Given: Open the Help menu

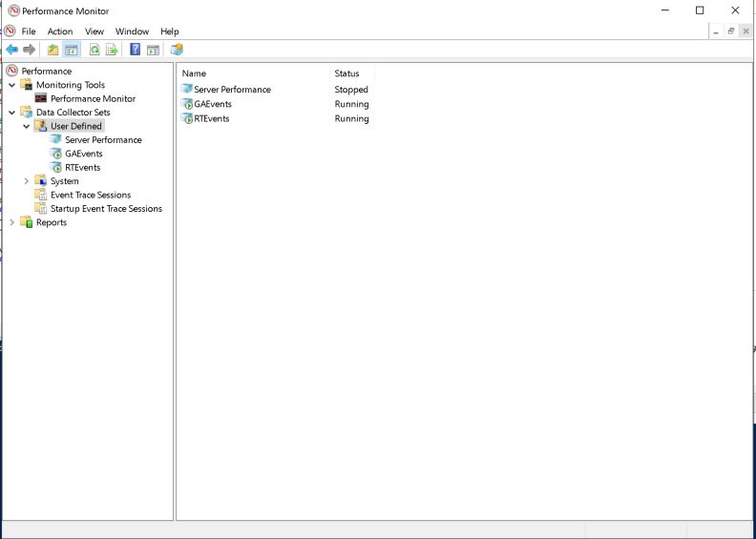Looking at the screenshot, I should point(170,31).
